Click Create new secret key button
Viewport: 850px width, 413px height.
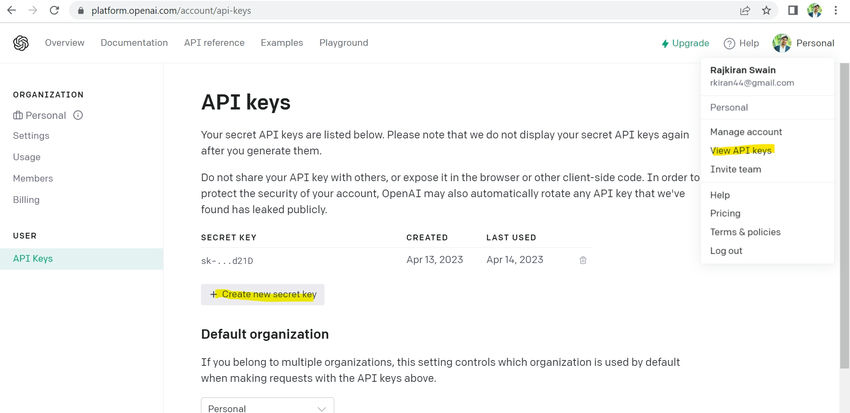click(x=262, y=294)
